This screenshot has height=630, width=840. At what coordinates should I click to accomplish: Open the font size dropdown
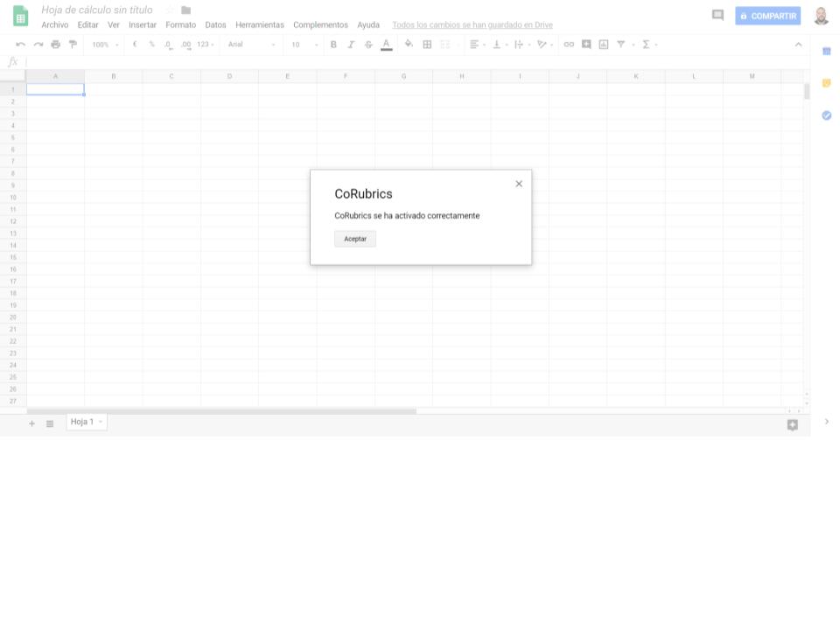(x=304, y=45)
